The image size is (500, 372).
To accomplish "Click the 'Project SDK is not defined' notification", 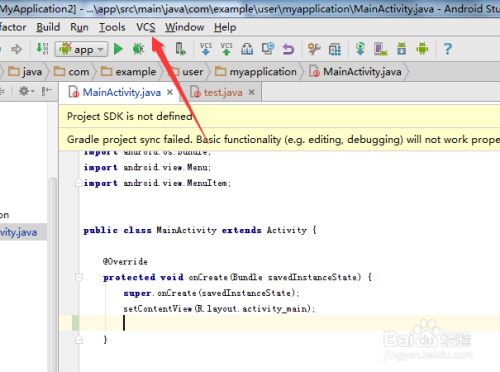I will tap(279, 116).
